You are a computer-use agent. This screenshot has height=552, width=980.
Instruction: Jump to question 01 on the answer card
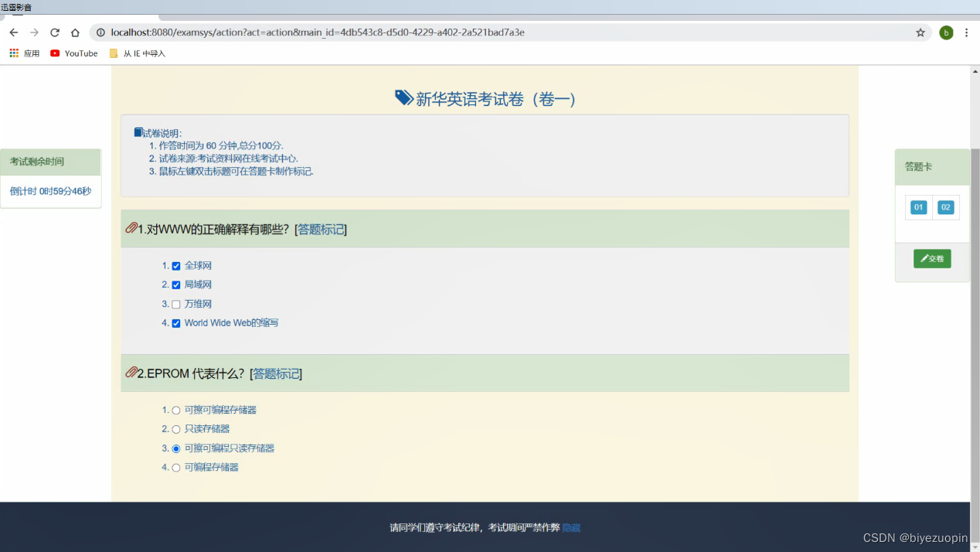point(918,207)
